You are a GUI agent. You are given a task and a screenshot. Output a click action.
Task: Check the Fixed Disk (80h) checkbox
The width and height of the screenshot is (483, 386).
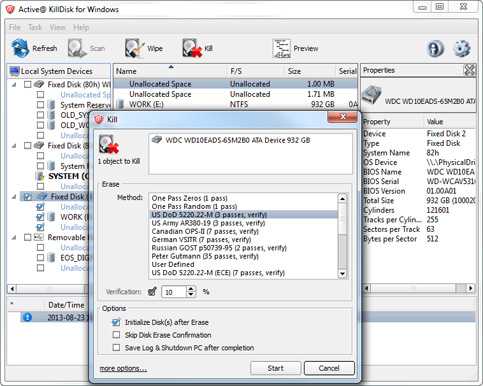click(28, 84)
